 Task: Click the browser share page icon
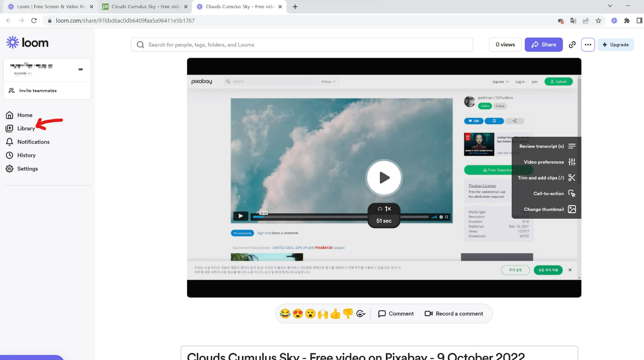[x=586, y=21]
